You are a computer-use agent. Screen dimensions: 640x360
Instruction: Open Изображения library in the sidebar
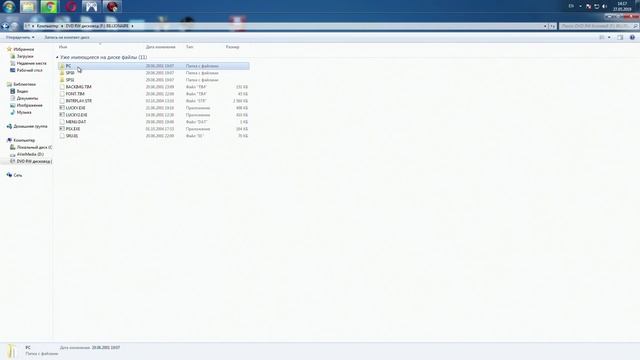[29, 105]
